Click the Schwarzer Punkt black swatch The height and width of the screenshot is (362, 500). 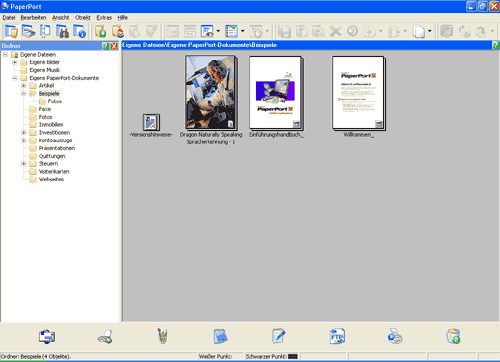tap(293, 357)
